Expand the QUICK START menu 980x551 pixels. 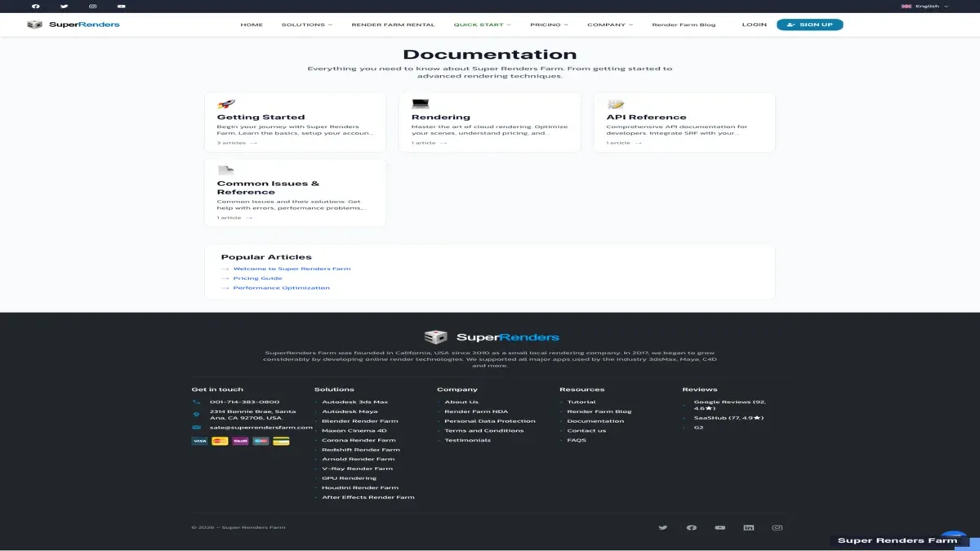(483, 24)
